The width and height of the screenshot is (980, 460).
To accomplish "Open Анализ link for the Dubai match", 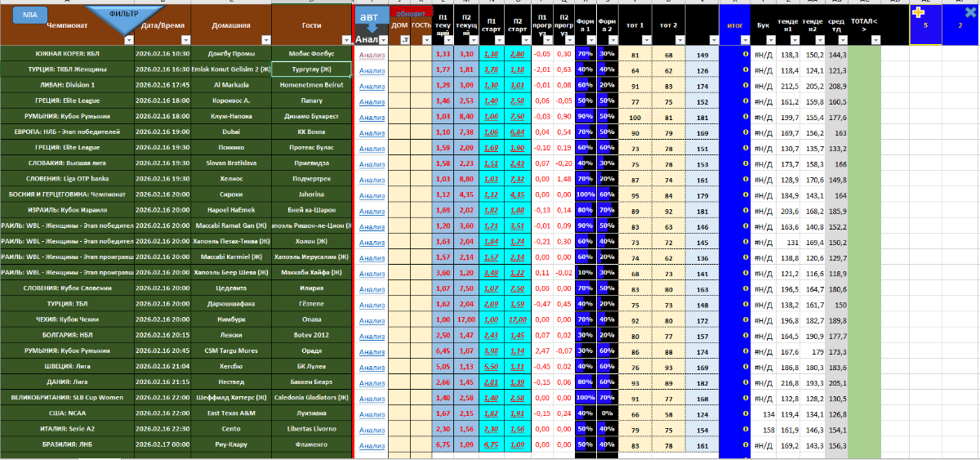I will click(371, 132).
